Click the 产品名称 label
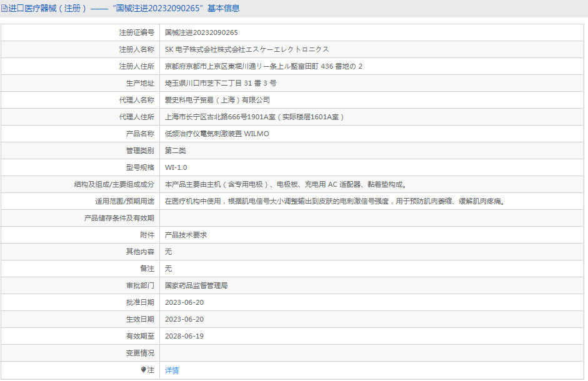Image resolution: width=588 pixels, height=381 pixels. [x=140, y=134]
